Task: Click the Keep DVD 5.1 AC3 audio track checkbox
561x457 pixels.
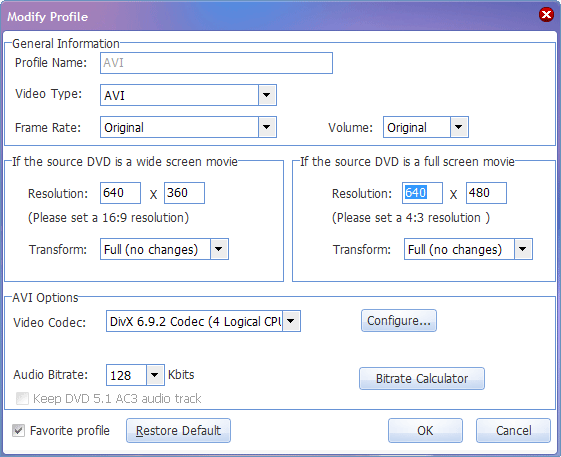Action: [22, 398]
